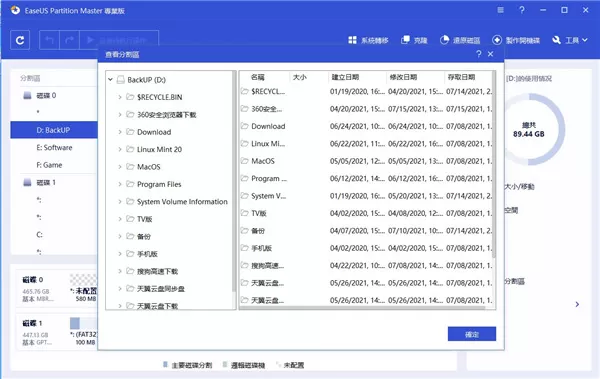This screenshot has width=600, height=379.
Task: Expand the MacOS folder in tree
Action: 120,167
